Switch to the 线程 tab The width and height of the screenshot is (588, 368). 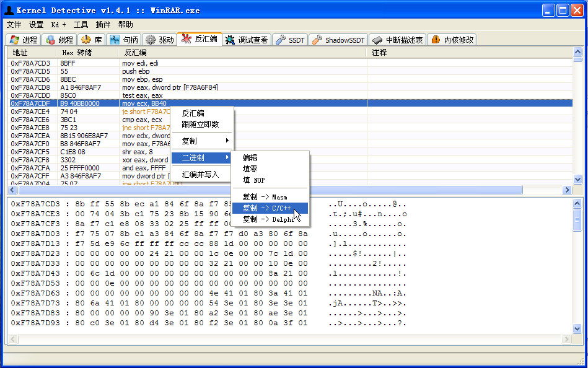pos(59,40)
